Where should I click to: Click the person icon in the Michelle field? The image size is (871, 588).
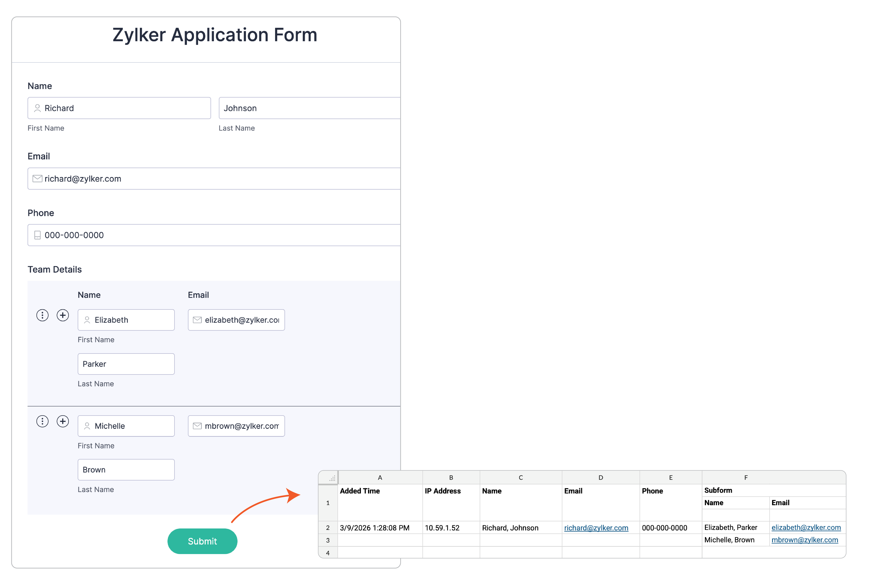click(87, 426)
